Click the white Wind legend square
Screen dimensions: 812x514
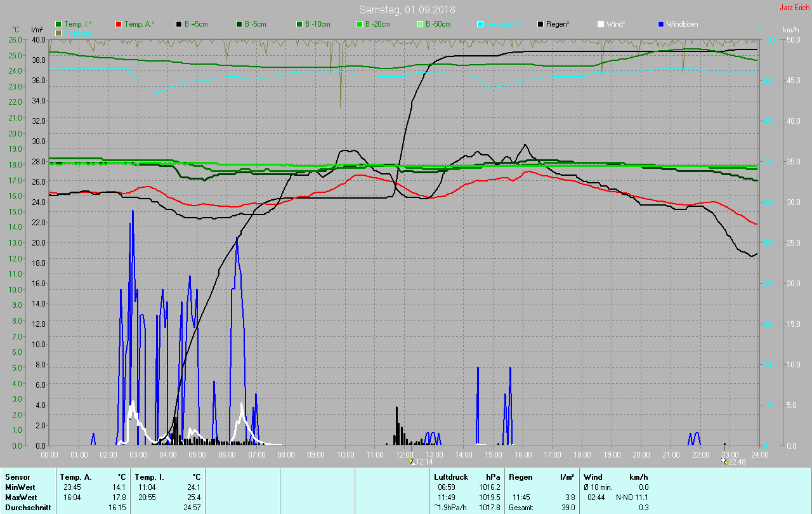(601, 24)
